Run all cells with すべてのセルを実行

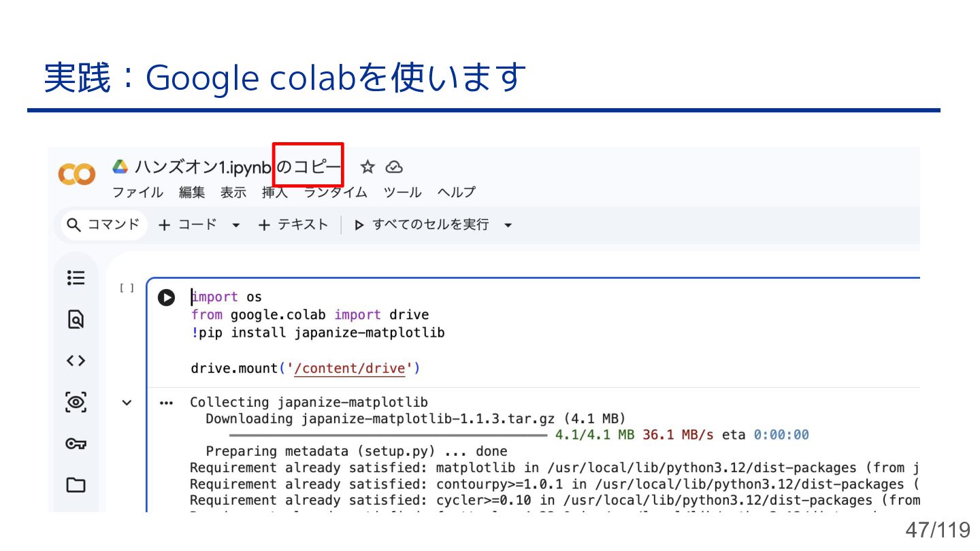tap(421, 224)
